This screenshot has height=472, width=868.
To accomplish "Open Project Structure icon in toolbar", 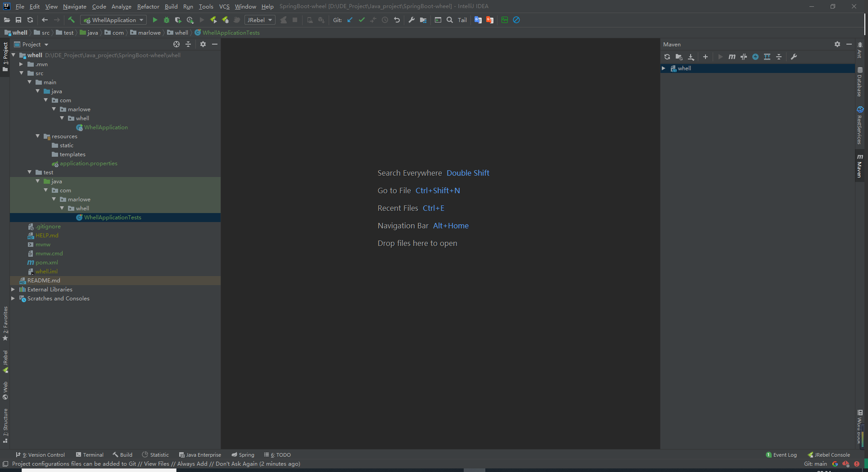I will coord(423,20).
